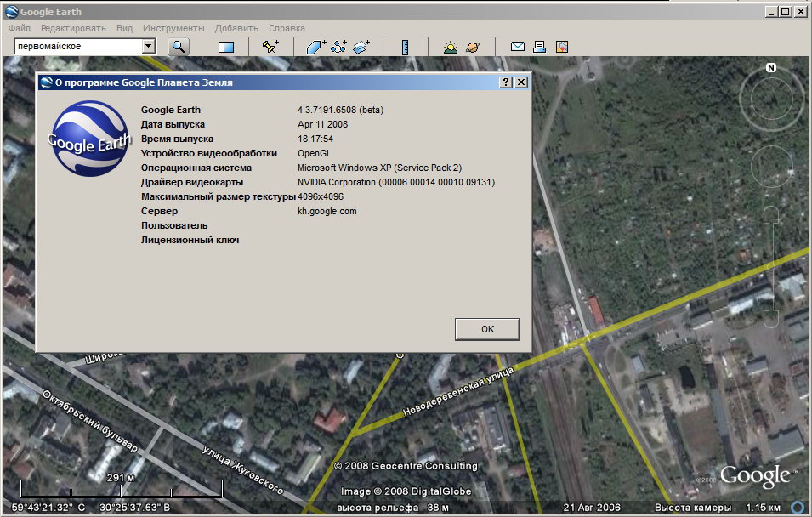Click the dialog's question mark help button
Image resolution: width=812 pixels, height=517 pixels.
click(x=505, y=82)
